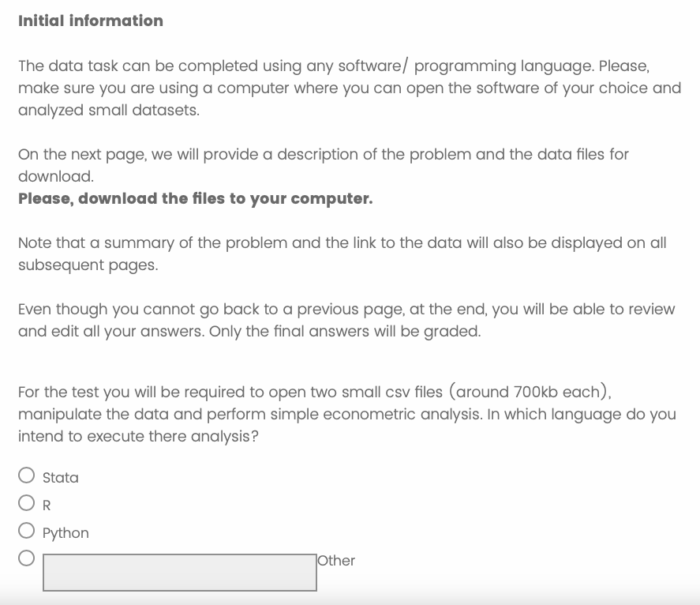
Task: Click the words 'analyzed small datasets'
Action: coord(107,110)
